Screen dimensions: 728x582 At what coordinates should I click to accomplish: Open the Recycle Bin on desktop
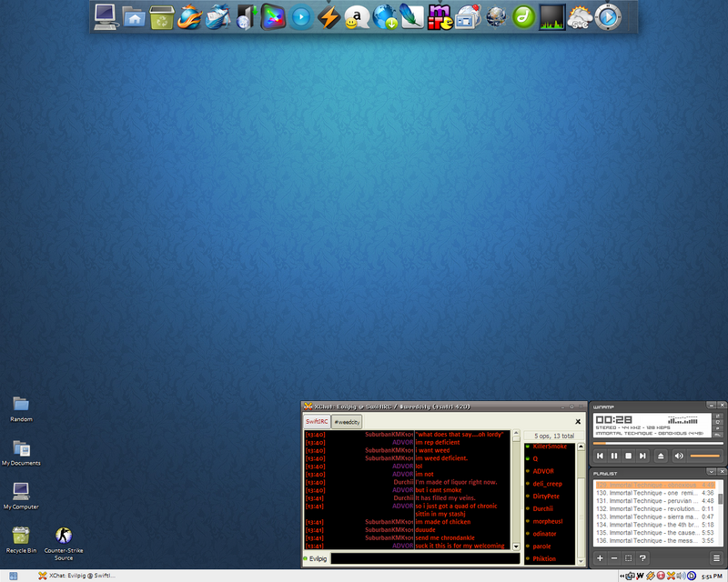pyautogui.click(x=21, y=536)
